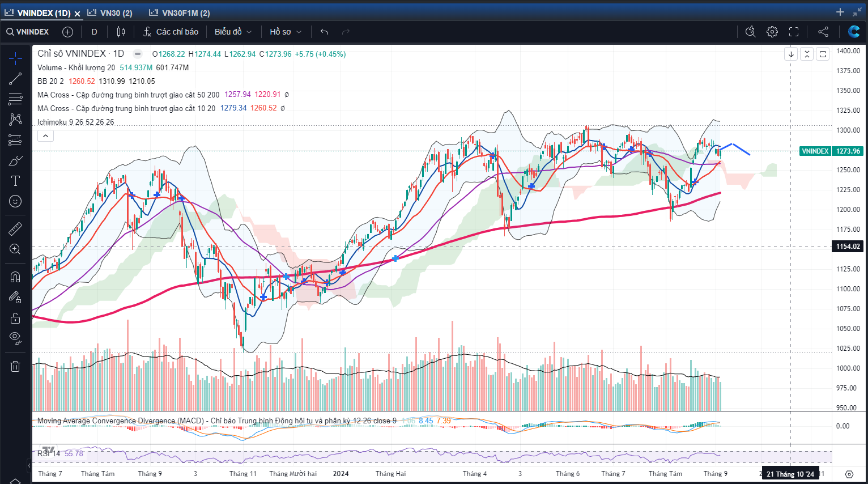Select the Volume - Khối lượng 20 indicator
The width and height of the screenshot is (868, 484).
click(x=76, y=67)
